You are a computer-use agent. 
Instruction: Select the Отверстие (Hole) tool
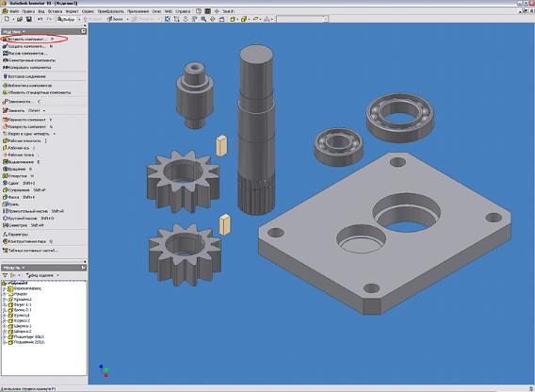point(18,176)
